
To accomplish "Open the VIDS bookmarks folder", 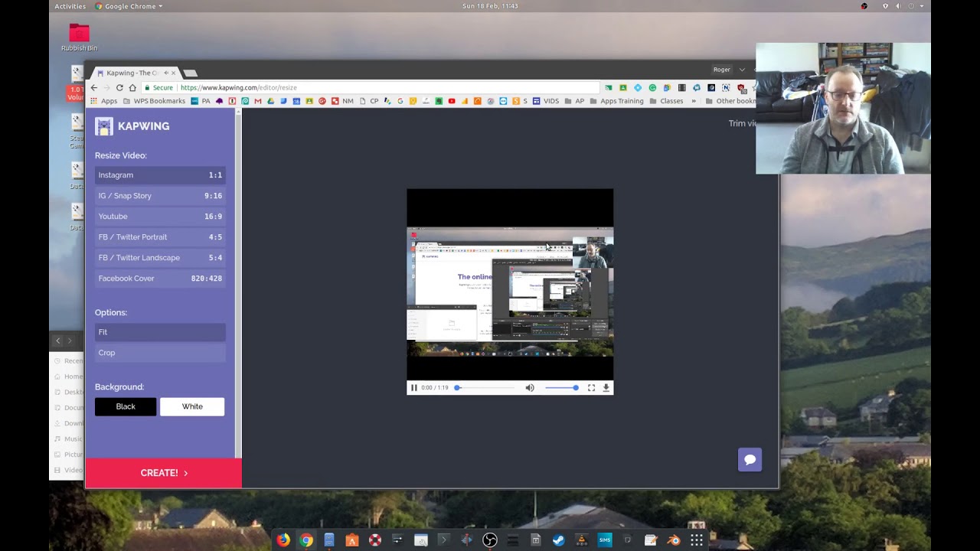I will point(545,101).
